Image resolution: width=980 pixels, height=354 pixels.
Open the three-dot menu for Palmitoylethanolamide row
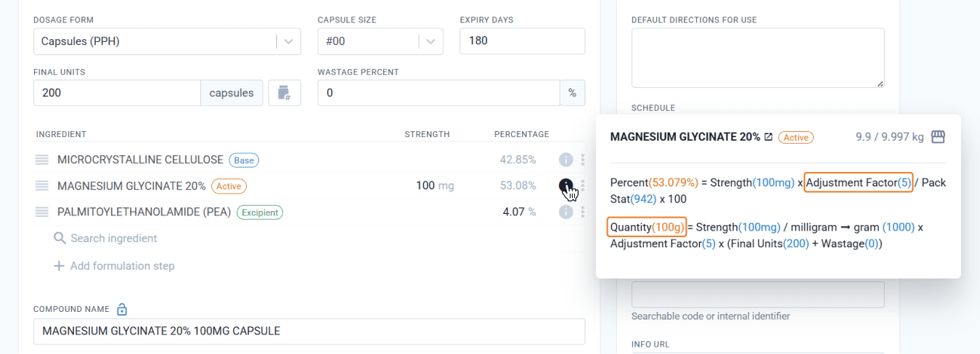[x=583, y=212]
